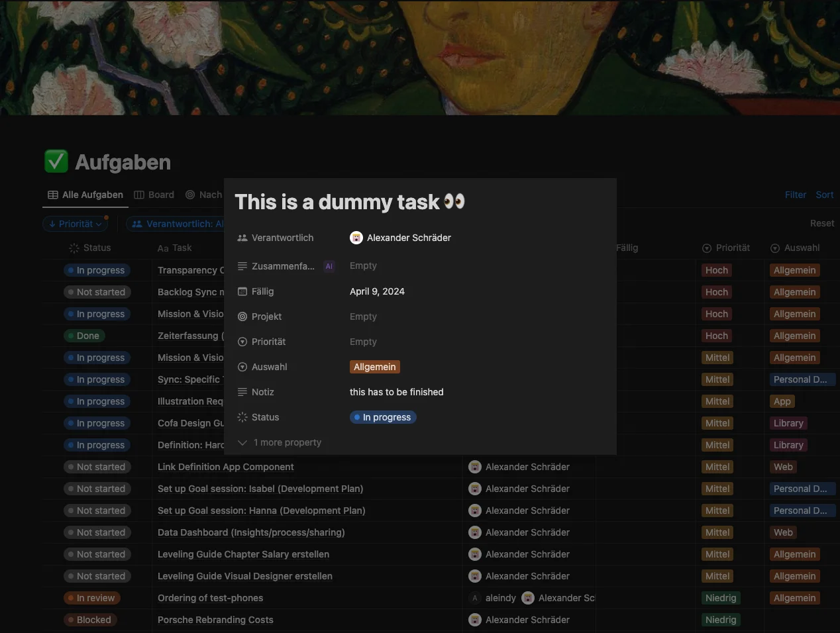Open the Verantwortlich filter chip
This screenshot has width=840, height=633.
tap(178, 224)
